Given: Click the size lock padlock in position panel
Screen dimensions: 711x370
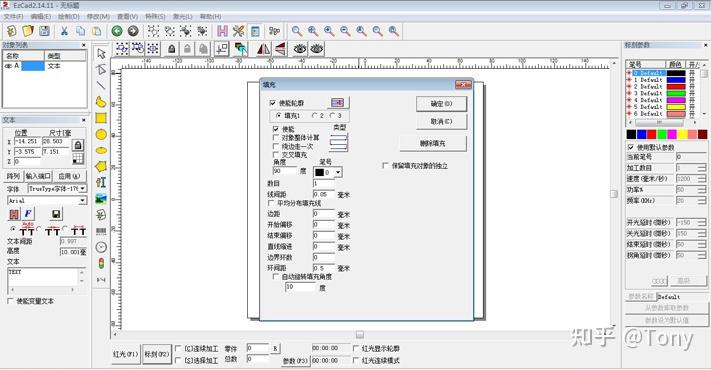Looking at the screenshot, I should tap(78, 145).
